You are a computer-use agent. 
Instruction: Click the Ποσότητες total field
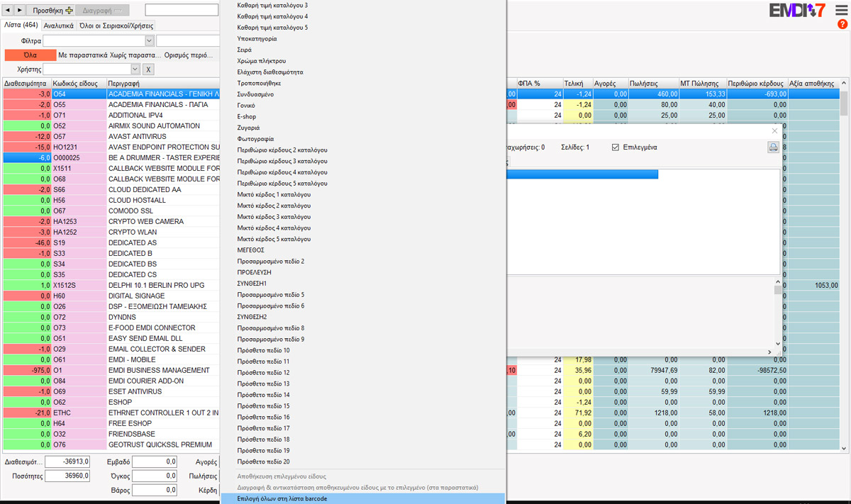[x=67, y=476]
